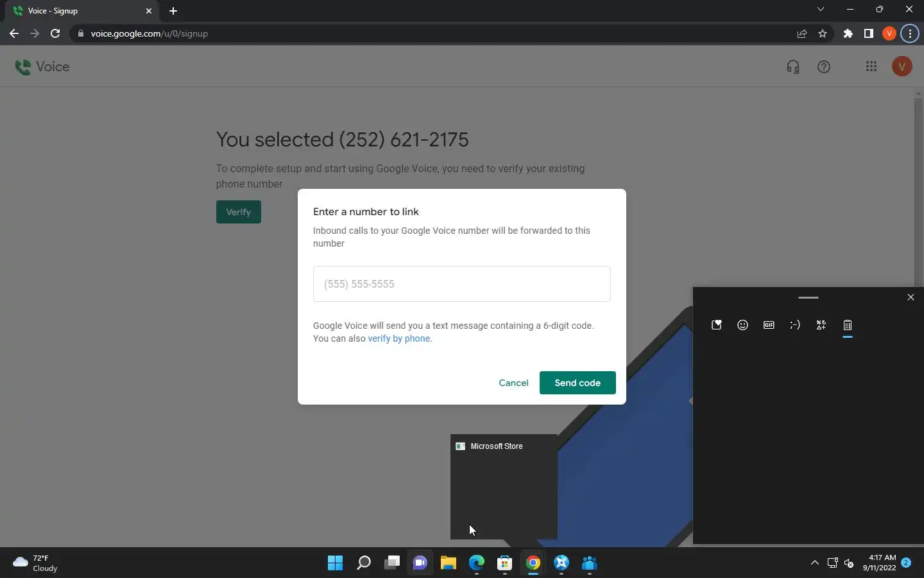Open the tab search dropdown arrow
This screenshot has width=924, height=578.
pyautogui.click(x=820, y=10)
